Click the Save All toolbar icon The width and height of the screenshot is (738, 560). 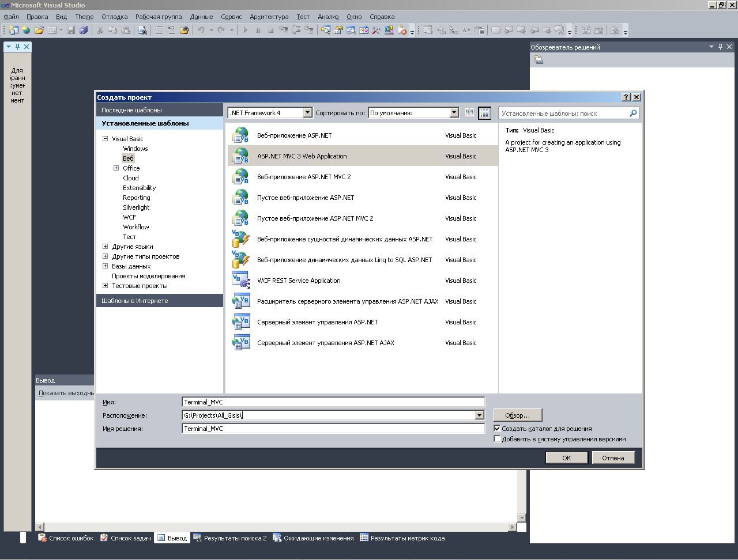click(84, 30)
